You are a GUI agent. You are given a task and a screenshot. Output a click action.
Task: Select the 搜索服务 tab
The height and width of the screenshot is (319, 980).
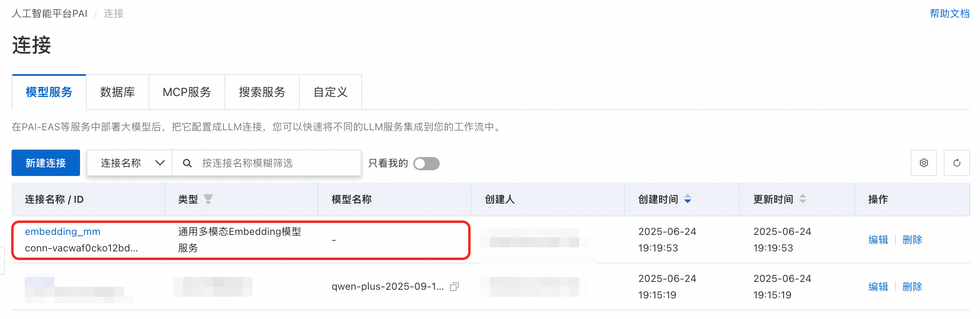click(262, 92)
